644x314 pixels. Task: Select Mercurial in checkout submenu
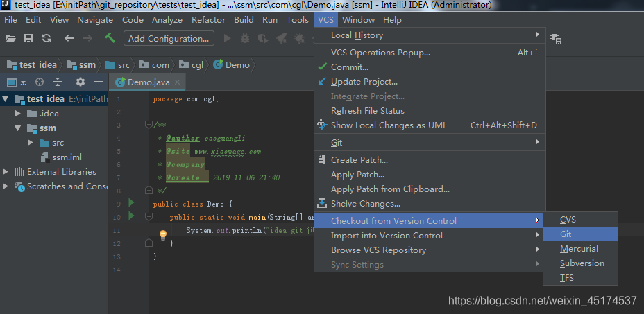click(x=580, y=249)
